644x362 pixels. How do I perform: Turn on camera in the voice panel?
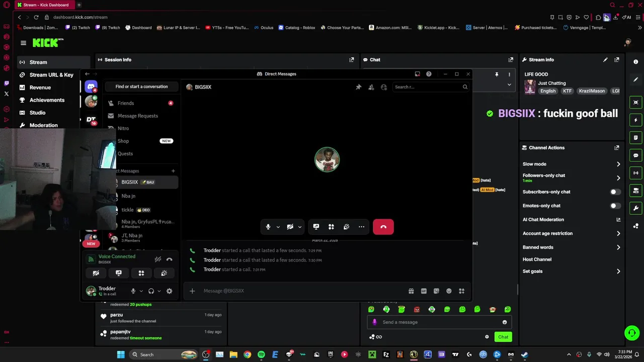pyautogui.click(x=96, y=273)
